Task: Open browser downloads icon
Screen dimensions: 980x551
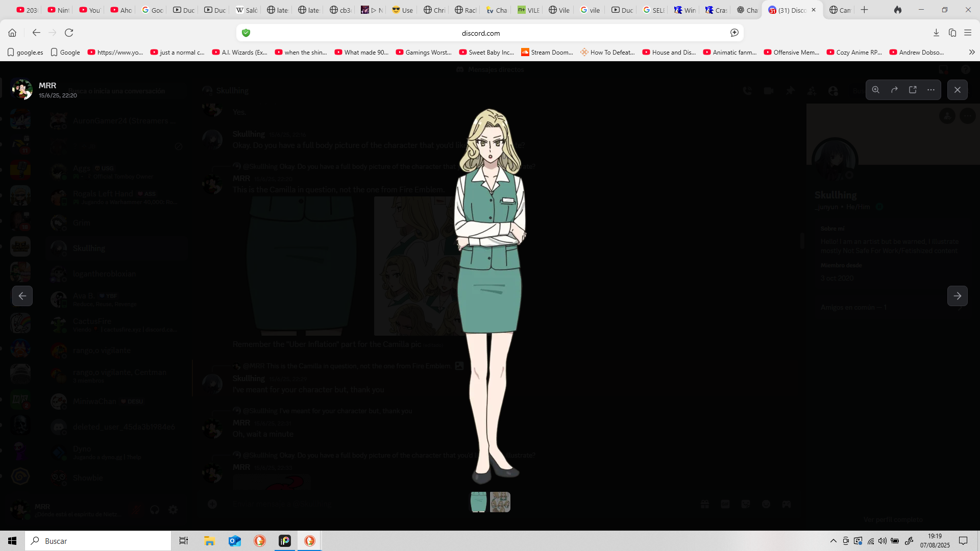Action: coord(936,33)
